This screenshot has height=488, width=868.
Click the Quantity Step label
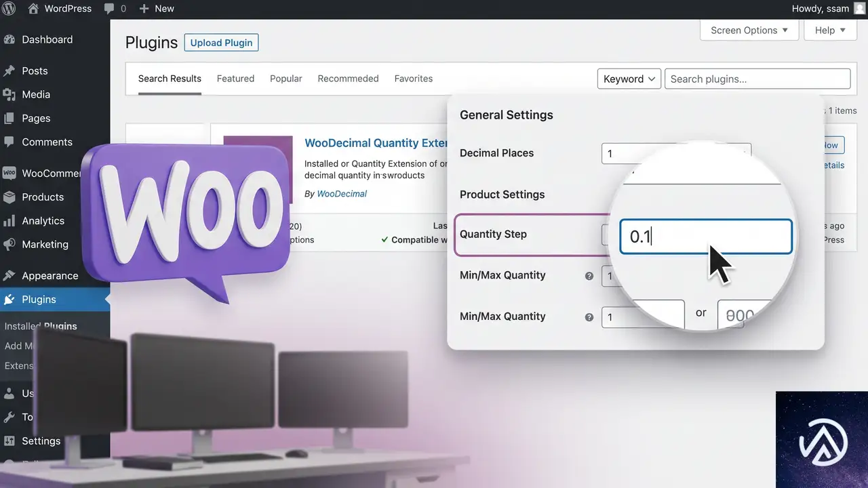[x=494, y=235]
